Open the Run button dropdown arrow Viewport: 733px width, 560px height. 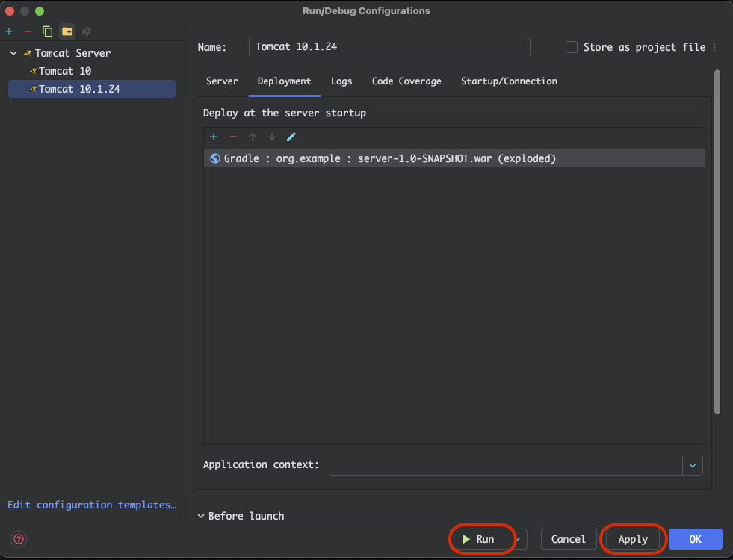(518, 539)
